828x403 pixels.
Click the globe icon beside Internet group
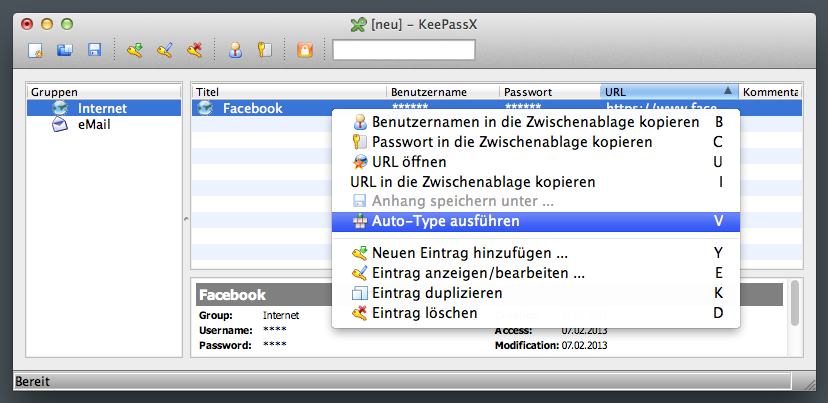(60, 108)
